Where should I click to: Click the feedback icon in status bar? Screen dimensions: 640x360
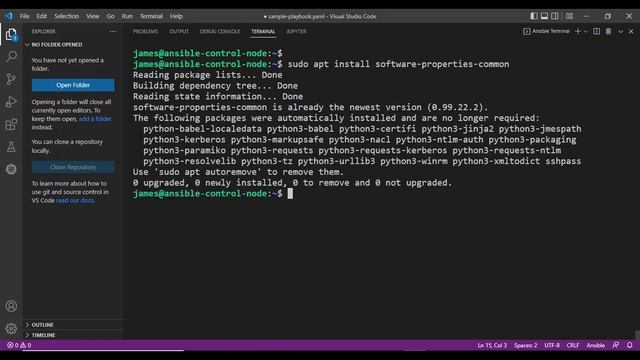pos(616,345)
